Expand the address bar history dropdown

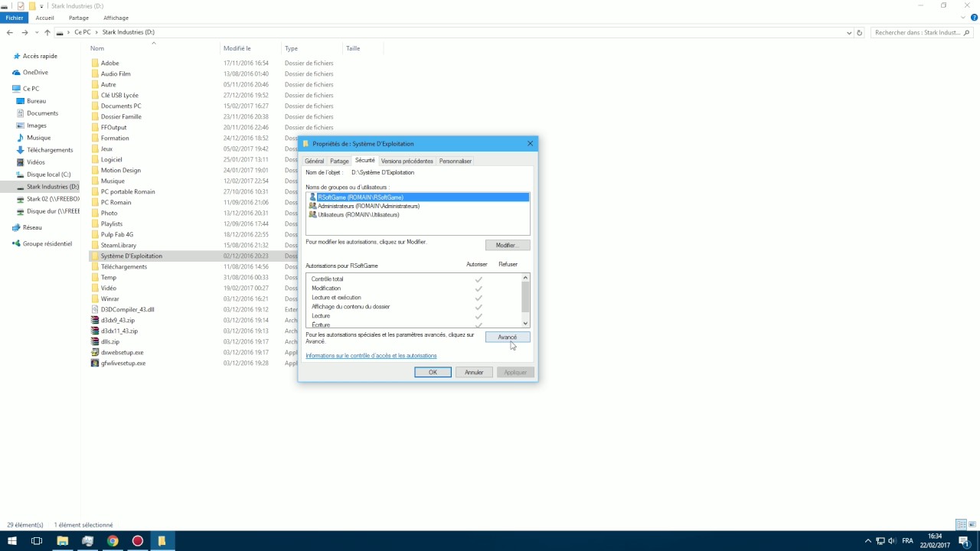(x=849, y=33)
